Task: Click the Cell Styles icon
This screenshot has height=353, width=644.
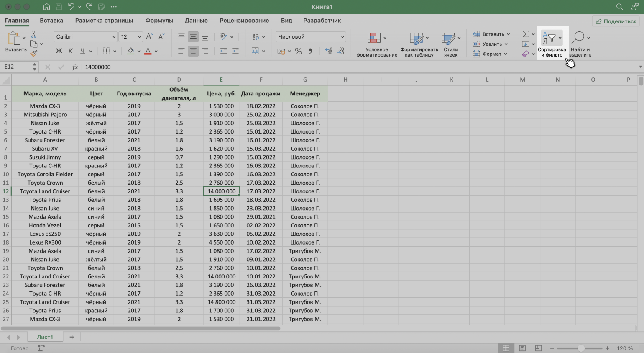Action: point(448,38)
